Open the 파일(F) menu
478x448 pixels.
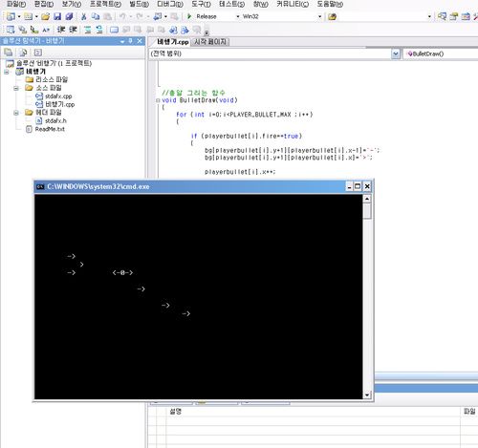16,4
